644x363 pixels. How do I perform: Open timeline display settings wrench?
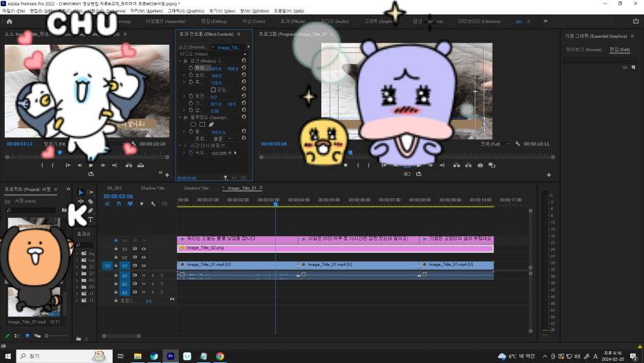point(153,203)
